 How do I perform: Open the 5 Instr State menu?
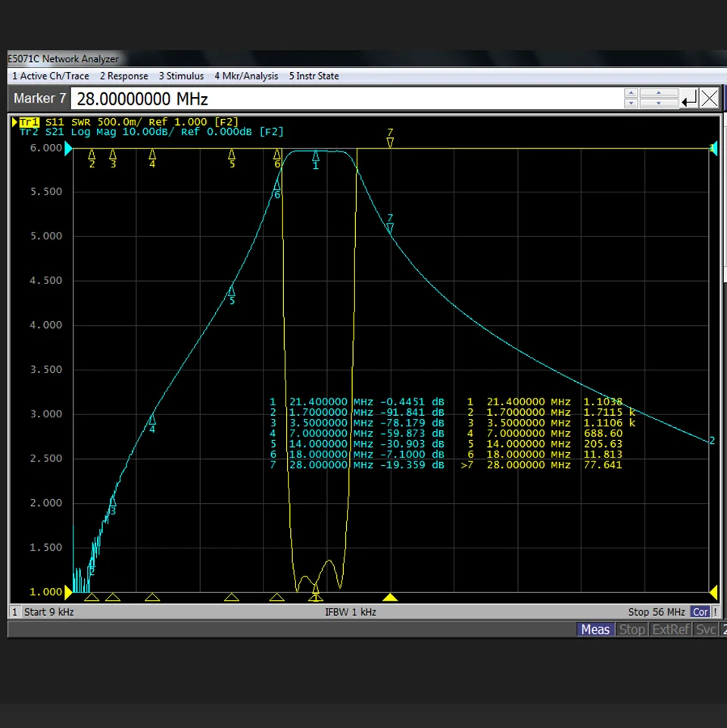(314, 77)
